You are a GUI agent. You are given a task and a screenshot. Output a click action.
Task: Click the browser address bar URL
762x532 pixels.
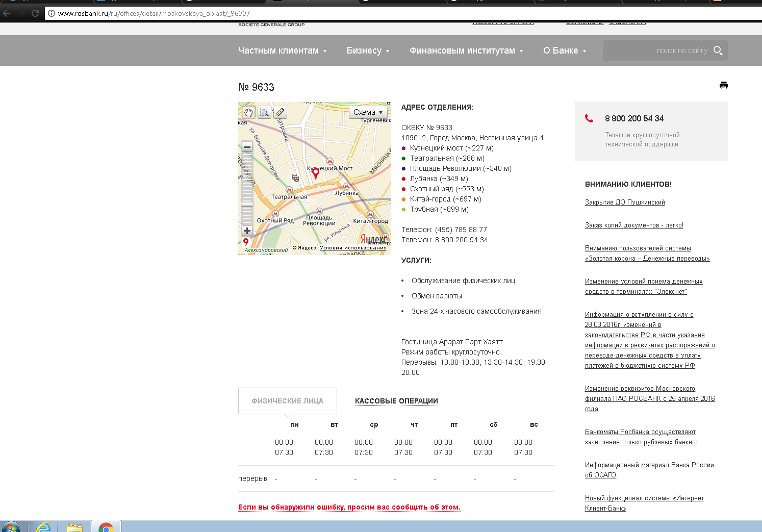click(154, 13)
